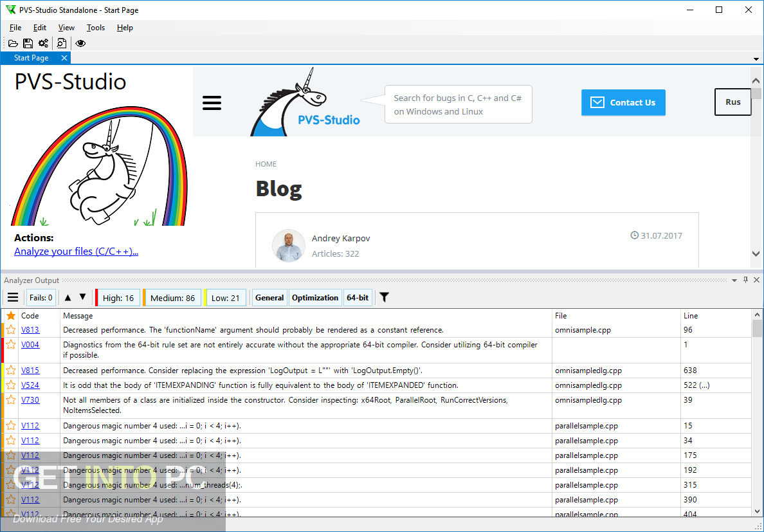Open the Analyzer Output window options dropdown
Image resolution: width=764 pixels, height=532 pixels.
click(x=734, y=280)
